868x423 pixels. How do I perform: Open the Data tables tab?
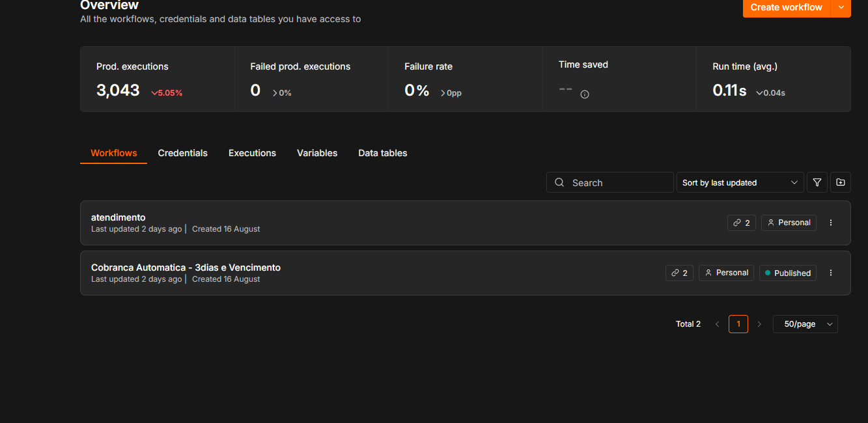pyautogui.click(x=383, y=154)
